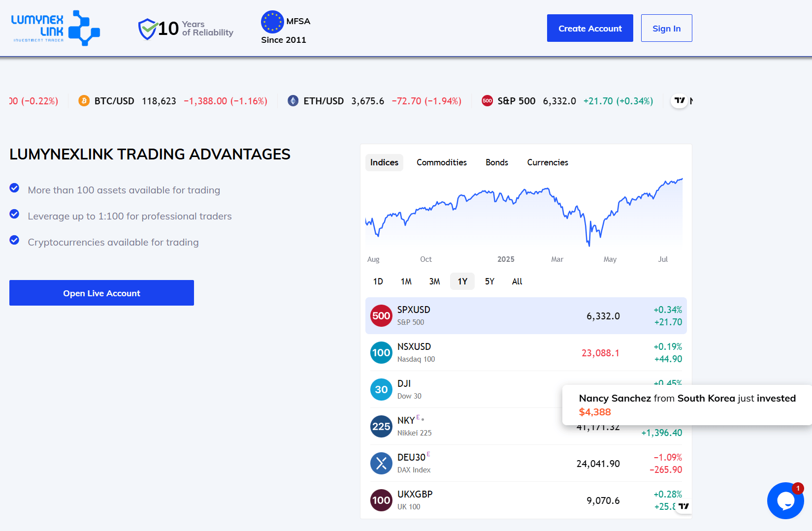Screen dimensions: 812x531
Task: Click the checkmark beside Leverage line
Action: (x=14, y=214)
